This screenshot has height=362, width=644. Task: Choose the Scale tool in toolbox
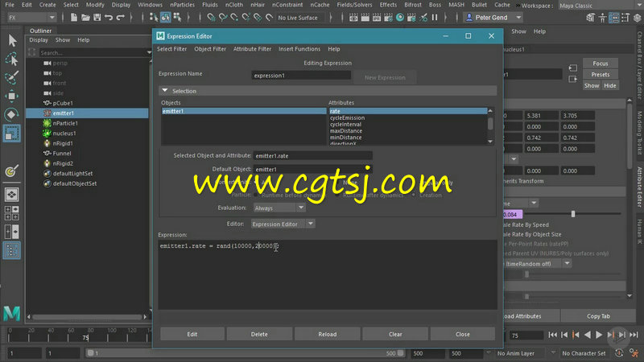click(x=11, y=134)
